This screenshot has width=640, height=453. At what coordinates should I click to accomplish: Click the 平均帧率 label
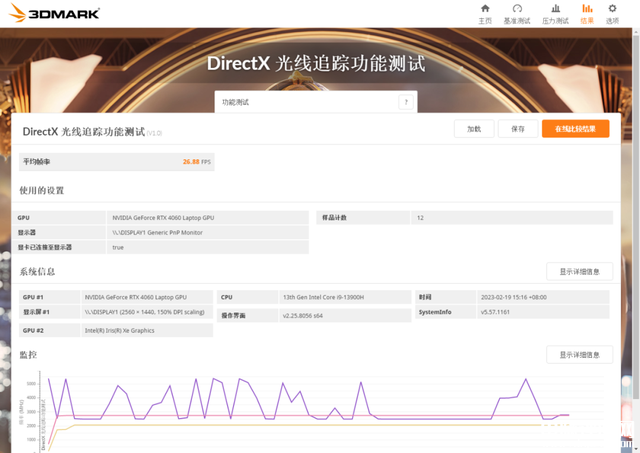[x=36, y=162]
